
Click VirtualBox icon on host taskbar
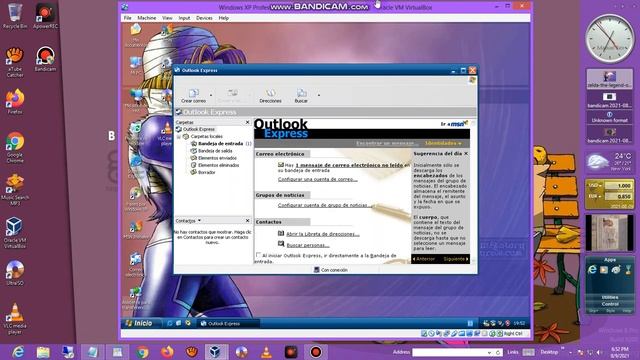click(216, 352)
